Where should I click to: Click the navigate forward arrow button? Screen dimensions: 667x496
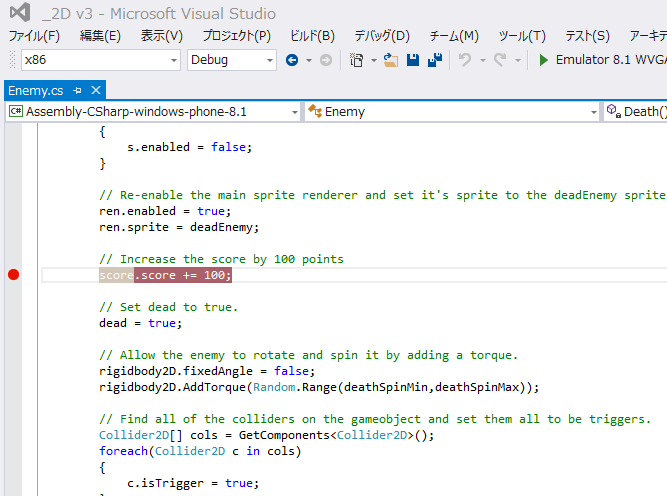[326, 60]
